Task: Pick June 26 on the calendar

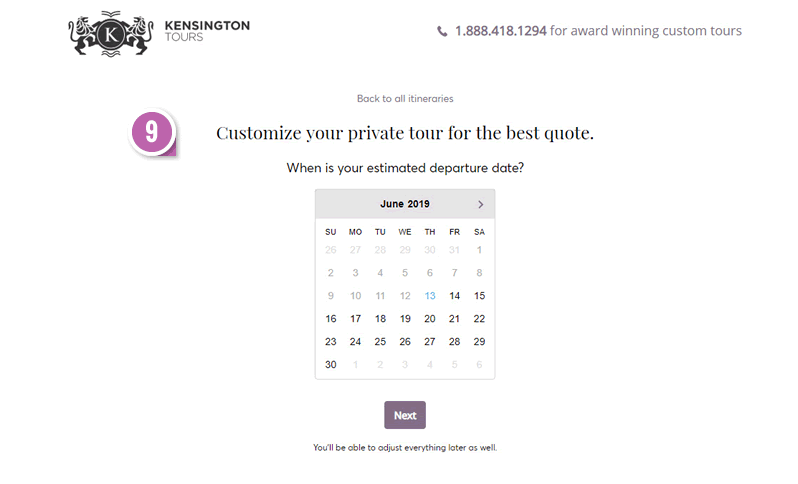Action: (405, 341)
